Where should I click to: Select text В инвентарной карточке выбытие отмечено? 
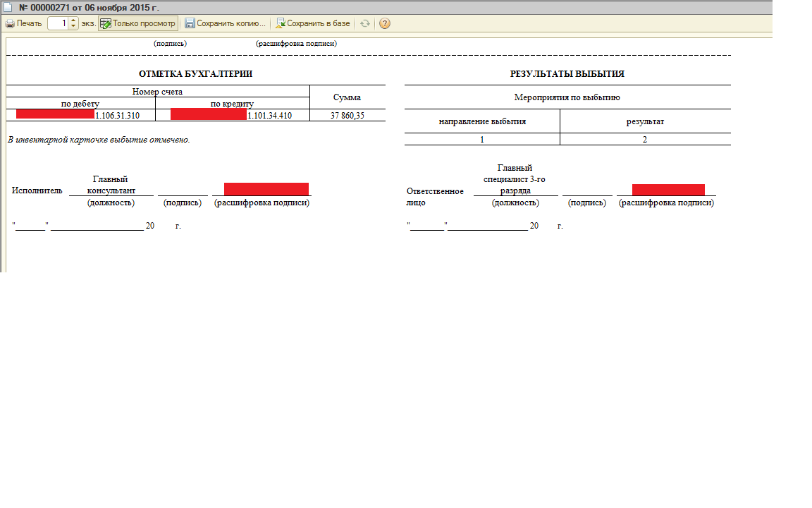(99, 140)
